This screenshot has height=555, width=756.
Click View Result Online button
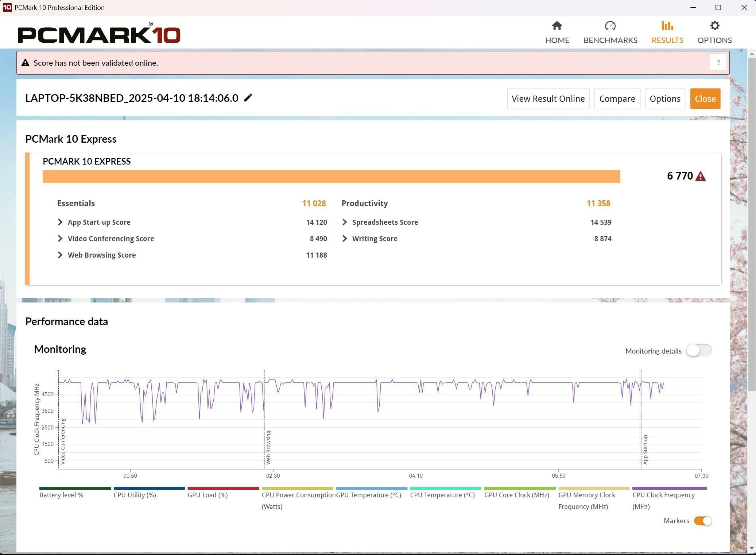pos(548,99)
